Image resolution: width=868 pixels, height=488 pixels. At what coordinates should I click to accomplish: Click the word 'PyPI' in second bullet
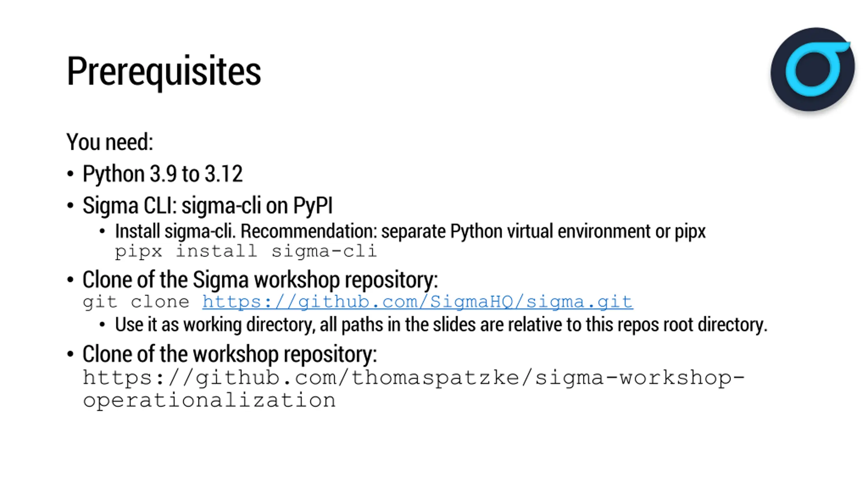[313, 205]
